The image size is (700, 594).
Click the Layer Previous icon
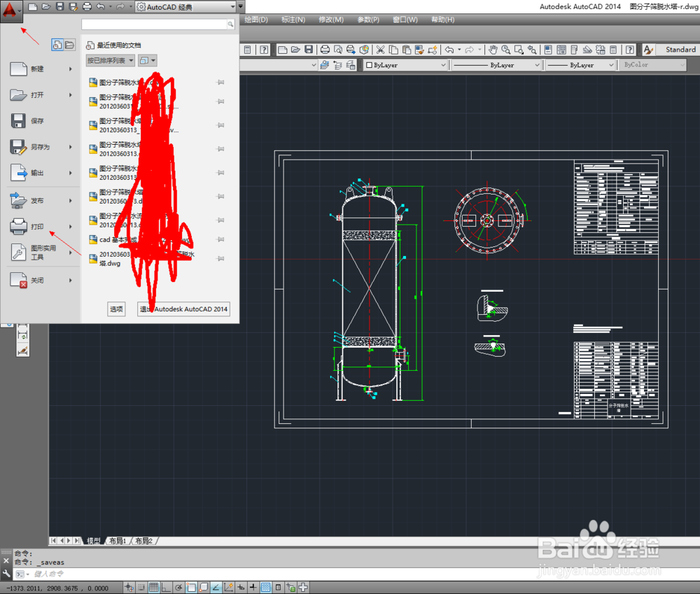tap(338, 65)
